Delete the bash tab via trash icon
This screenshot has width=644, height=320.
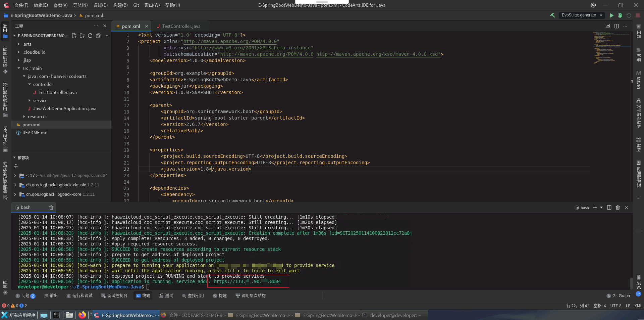(51, 208)
